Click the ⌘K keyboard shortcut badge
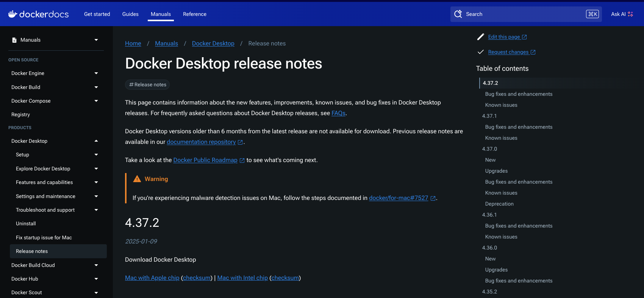Viewport: 644px width, 298px height. [x=592, y=14]
